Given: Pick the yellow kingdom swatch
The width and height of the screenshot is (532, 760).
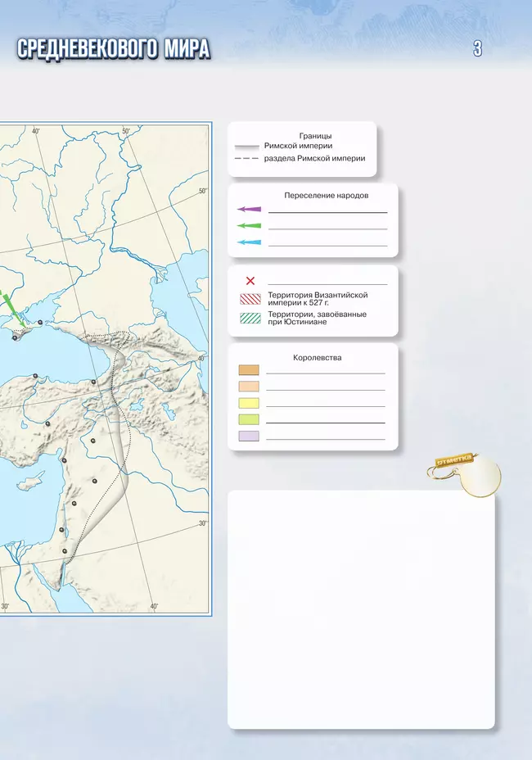Looking at the screenshot, I should coord(249,403).
